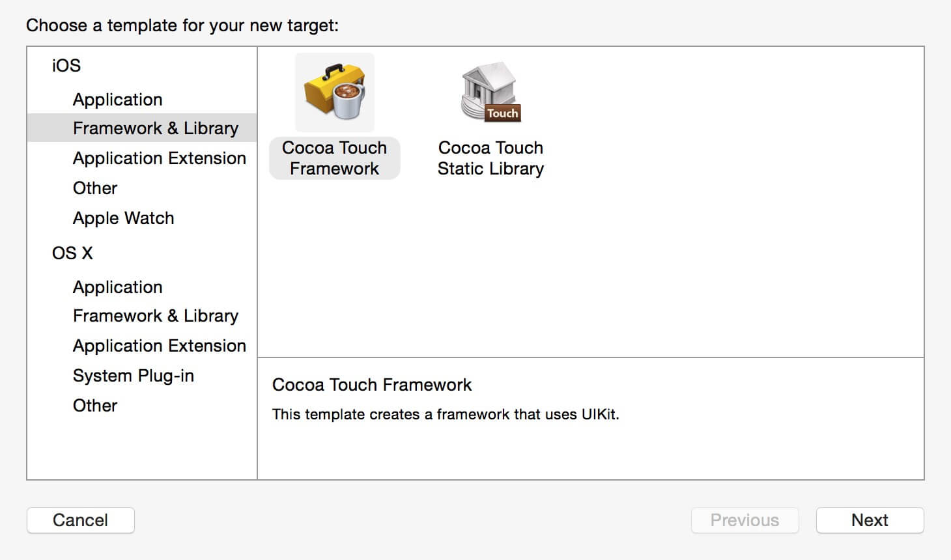
Task: Click the iOS section header
Action: coord(66,66)
